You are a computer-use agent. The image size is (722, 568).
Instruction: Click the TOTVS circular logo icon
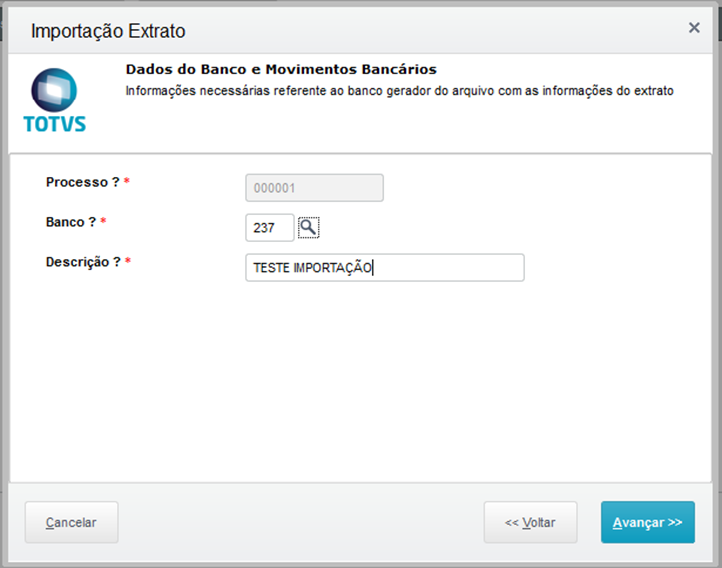54,91
